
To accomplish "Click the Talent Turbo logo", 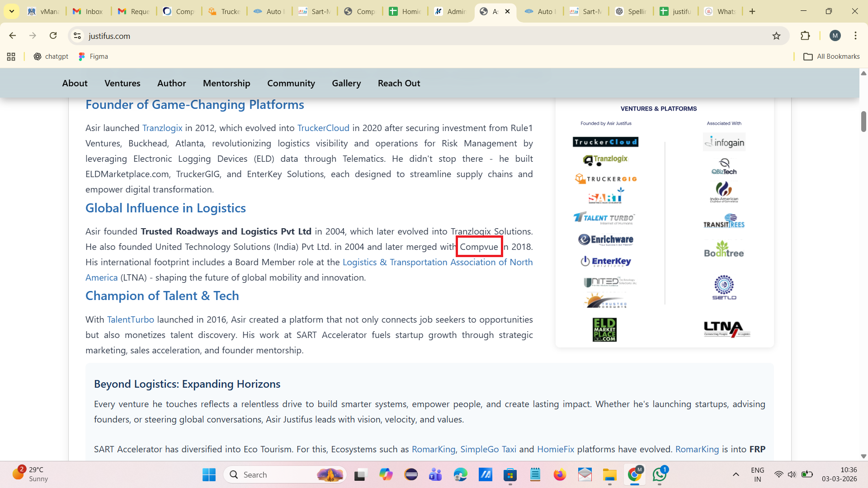I will coord(604,218).
